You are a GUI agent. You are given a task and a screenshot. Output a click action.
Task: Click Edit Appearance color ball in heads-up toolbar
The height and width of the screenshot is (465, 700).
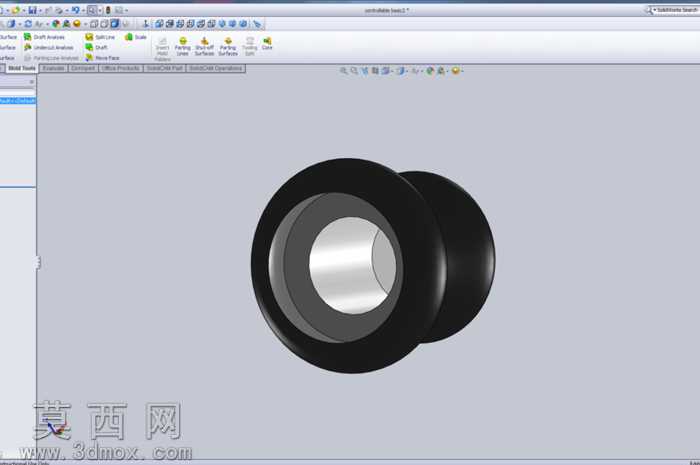coord(430,71)
